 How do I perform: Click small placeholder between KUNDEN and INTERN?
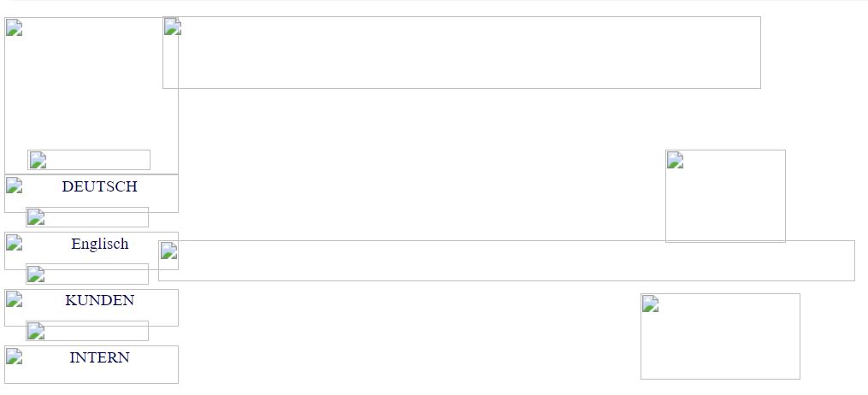[87, 331]
